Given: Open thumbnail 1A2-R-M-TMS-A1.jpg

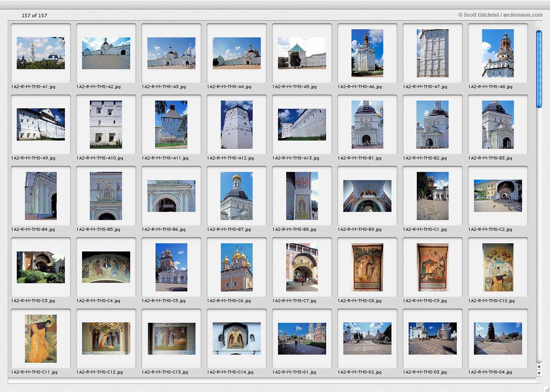Looking at the screenshot, I should coord(41,53).
